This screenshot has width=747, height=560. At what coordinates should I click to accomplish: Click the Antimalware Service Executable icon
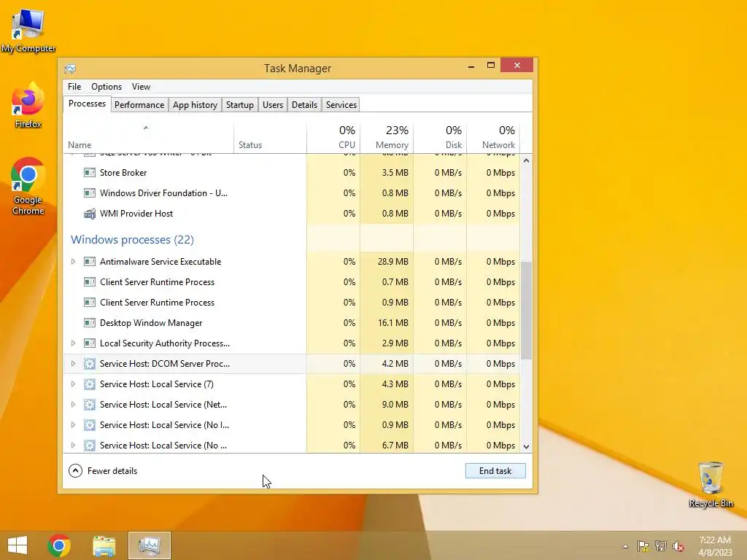[89, 262]
